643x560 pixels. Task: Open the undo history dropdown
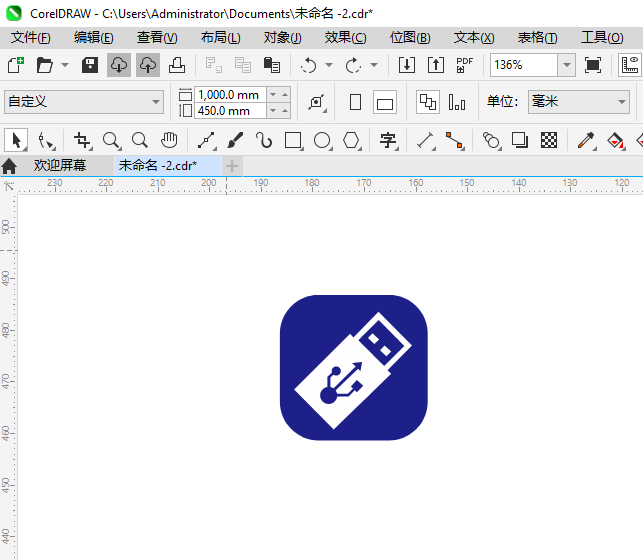click(x=329, y=65)
